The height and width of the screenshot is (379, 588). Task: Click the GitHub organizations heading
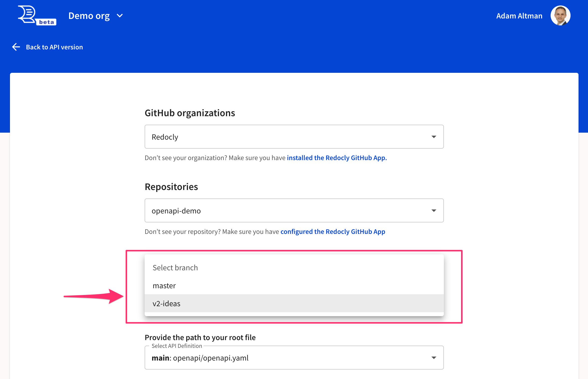pos(190,113)
